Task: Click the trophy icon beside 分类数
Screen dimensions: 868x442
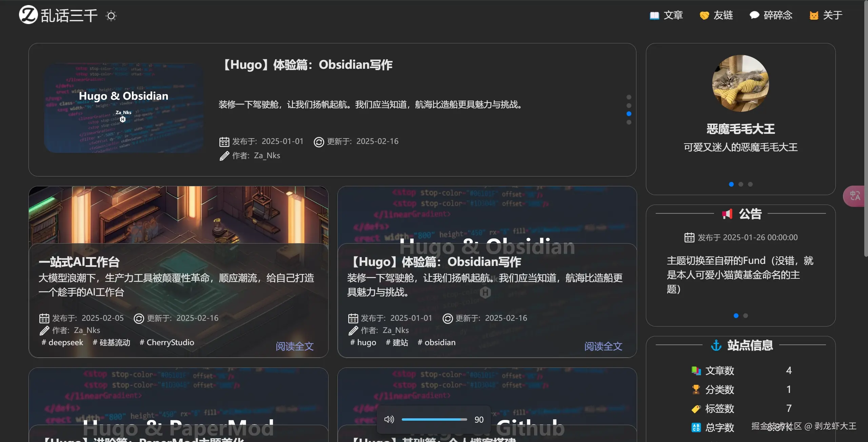Action: pyautogui.click(x=696, y=389)
